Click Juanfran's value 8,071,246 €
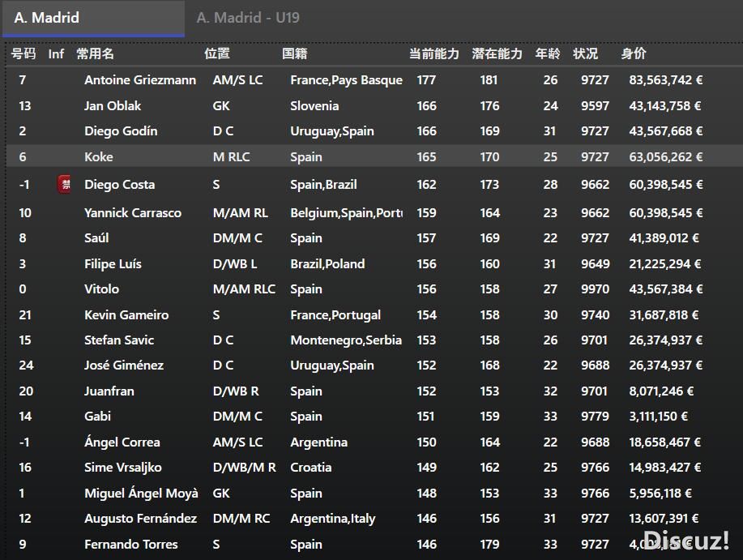743x560 pixels. [661, 391]
